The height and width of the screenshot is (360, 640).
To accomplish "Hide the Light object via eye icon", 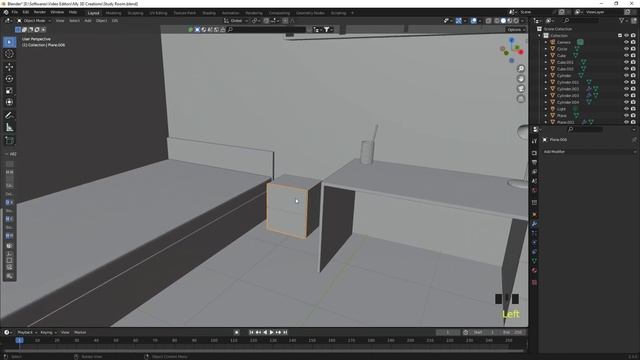I will pos(626,109).
